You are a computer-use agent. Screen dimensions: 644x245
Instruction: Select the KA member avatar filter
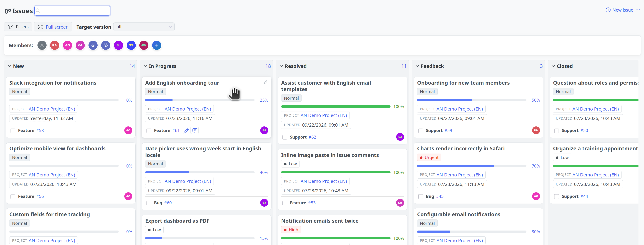click(80, 45)
